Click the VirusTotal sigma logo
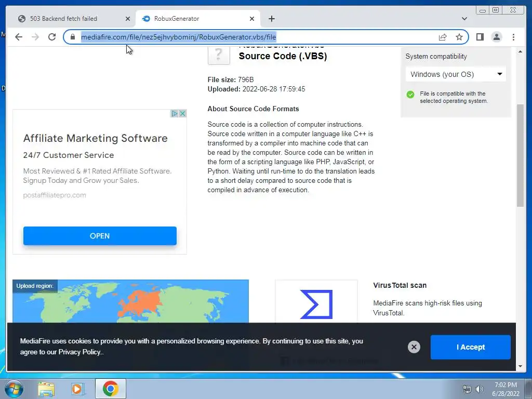The width and height of the screenshot is (532, 399). (316, 304)
